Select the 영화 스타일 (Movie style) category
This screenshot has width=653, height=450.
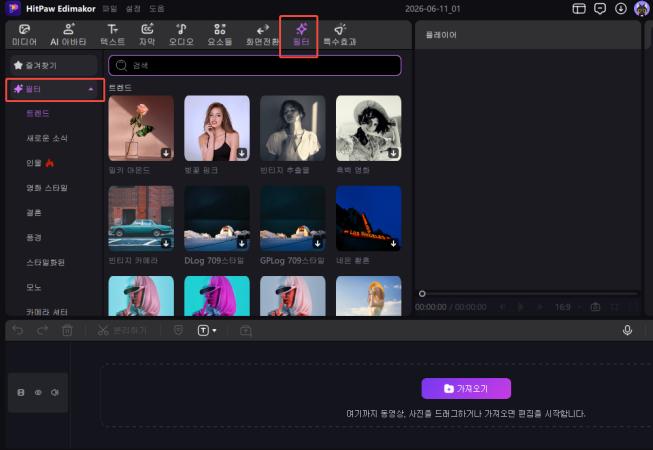click(47, 188)
